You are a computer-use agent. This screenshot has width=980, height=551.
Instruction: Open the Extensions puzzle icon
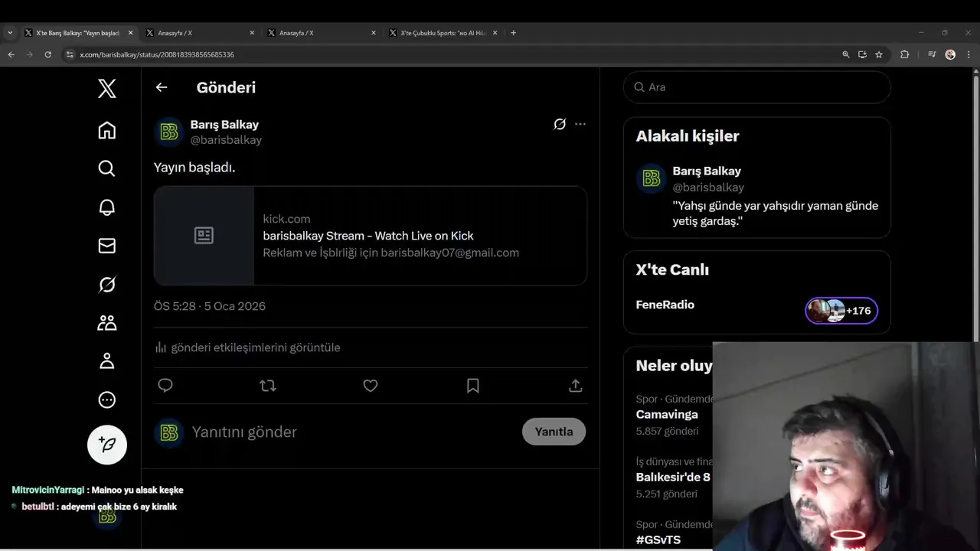[904, 54]
